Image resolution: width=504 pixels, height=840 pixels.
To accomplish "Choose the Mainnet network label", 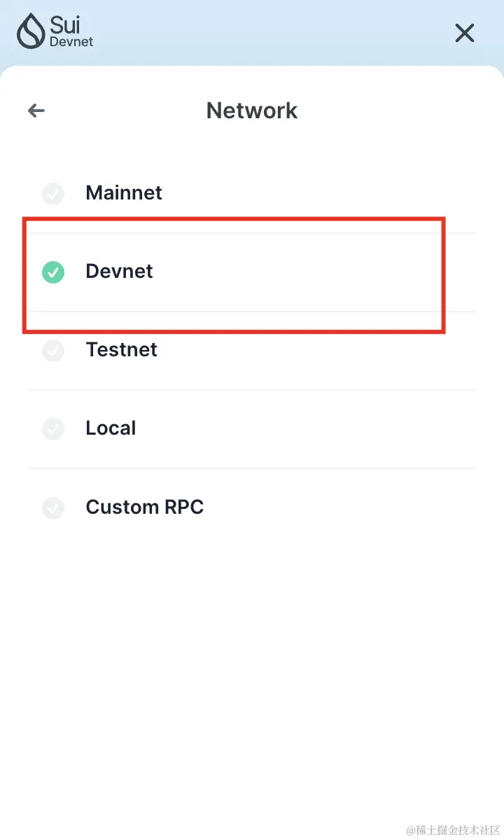I will click(x=124, y=192).
